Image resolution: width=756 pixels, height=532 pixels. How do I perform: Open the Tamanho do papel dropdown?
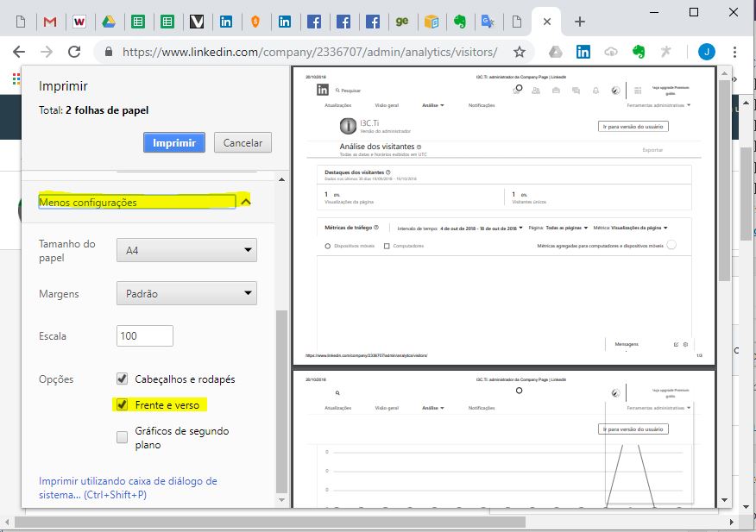tap(186, 251)
